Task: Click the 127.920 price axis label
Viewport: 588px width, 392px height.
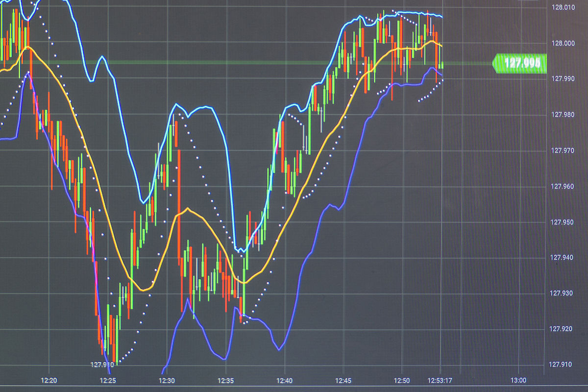Action: (x=563, y=329)
